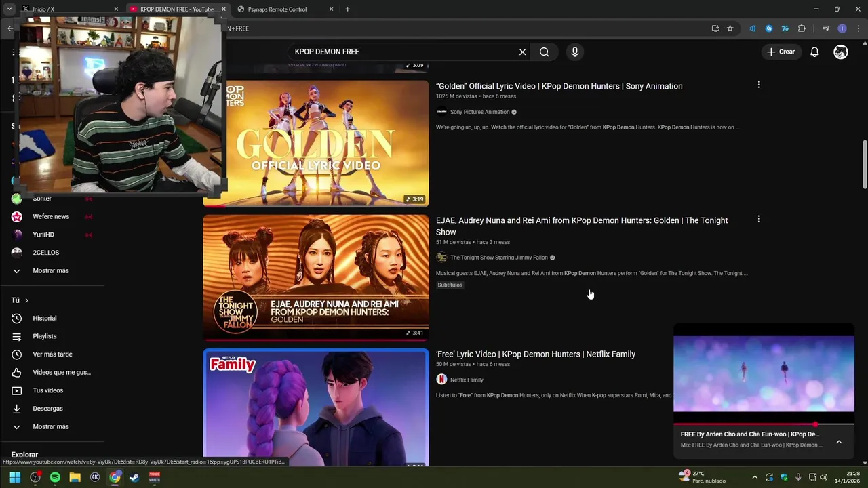Open Chrome media controls icon
Screen dimensions: 868x488
[x=825, y=28]
